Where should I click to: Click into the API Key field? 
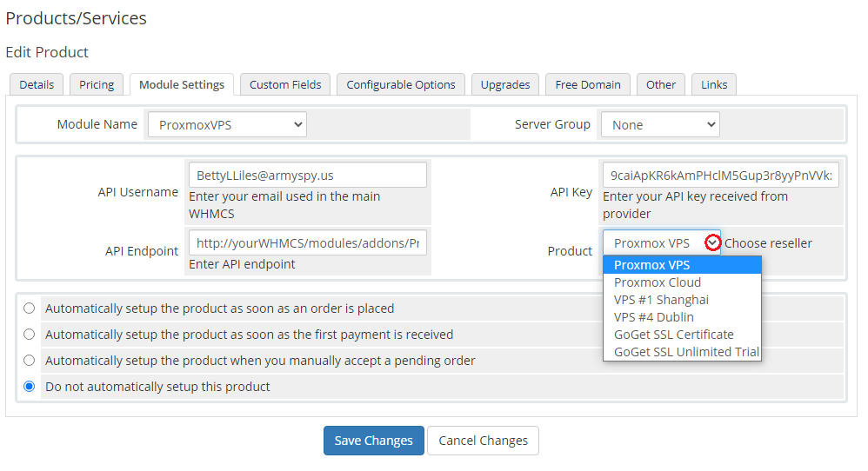pos(721,176)
